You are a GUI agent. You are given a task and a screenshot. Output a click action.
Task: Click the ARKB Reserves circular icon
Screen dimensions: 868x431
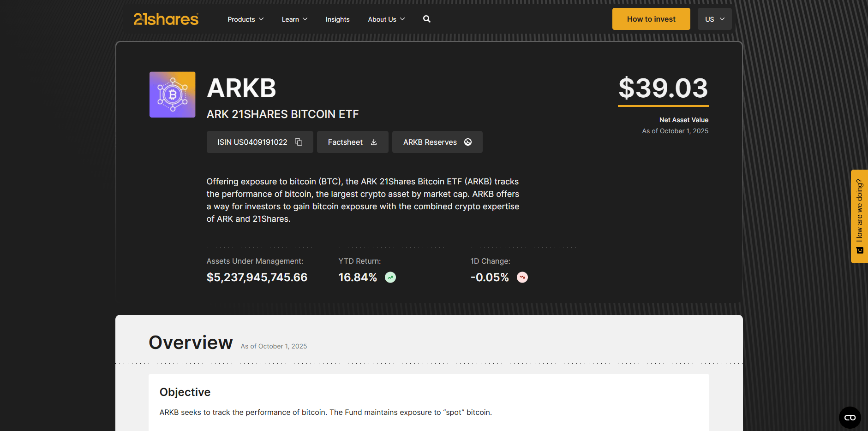tap(468, 142)
